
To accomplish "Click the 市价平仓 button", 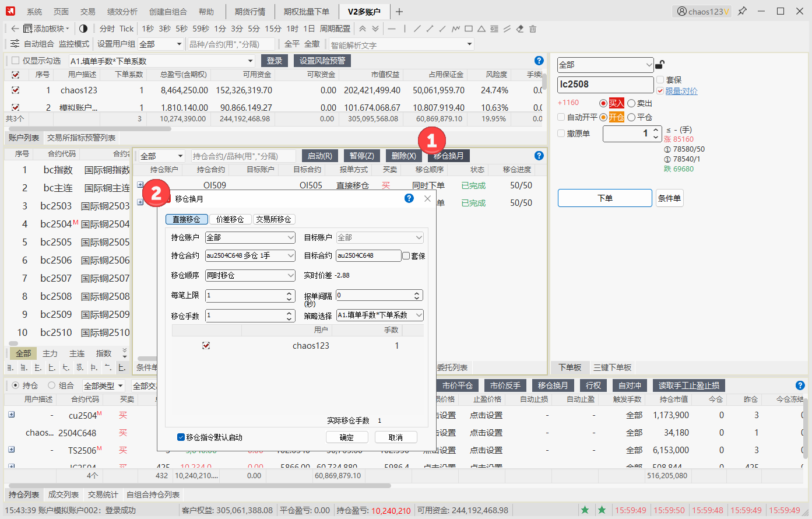I will coord(458,385).
